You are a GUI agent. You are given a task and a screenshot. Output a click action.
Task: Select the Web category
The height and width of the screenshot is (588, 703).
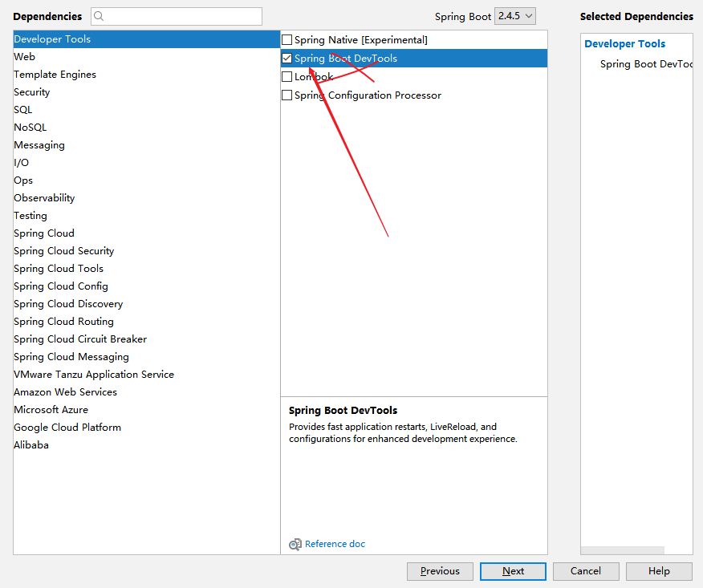147,56
